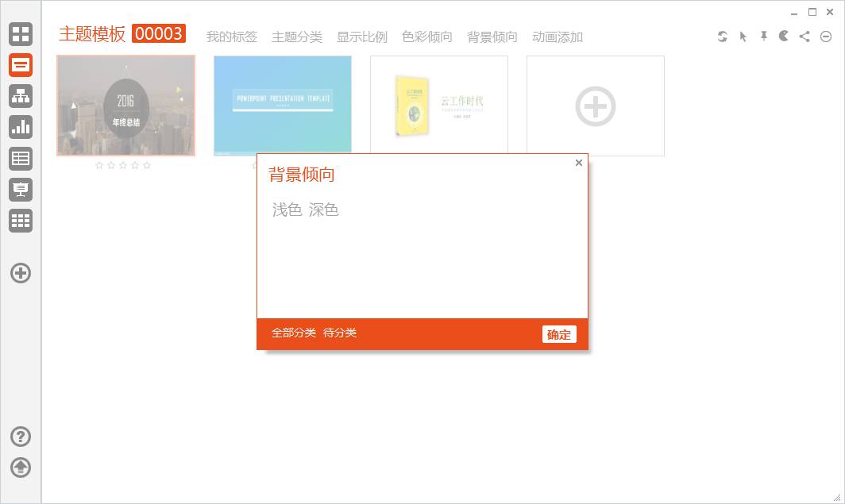Click the upload arrow circle icon

tap(21, 467)
